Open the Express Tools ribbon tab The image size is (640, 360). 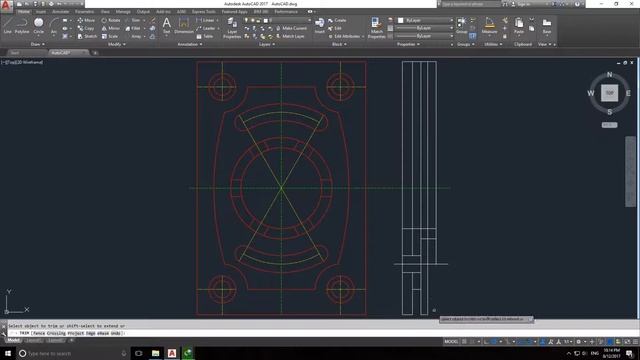coord(204,12)
